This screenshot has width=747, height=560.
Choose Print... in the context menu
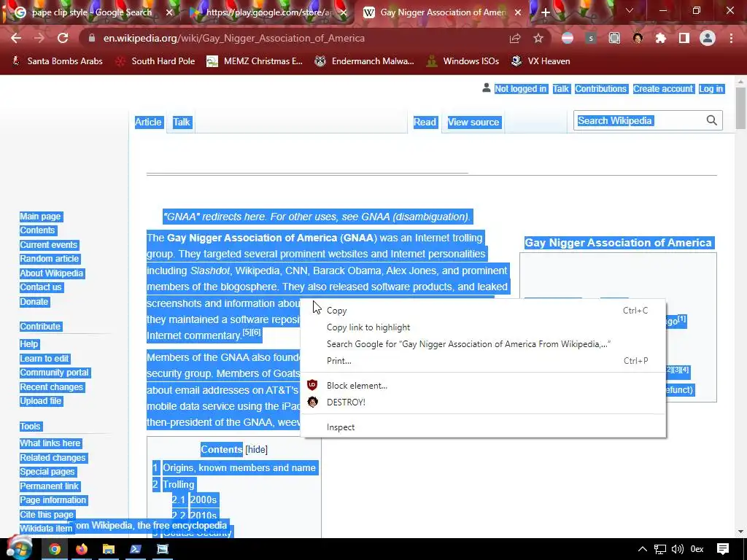tap(483, 360)
